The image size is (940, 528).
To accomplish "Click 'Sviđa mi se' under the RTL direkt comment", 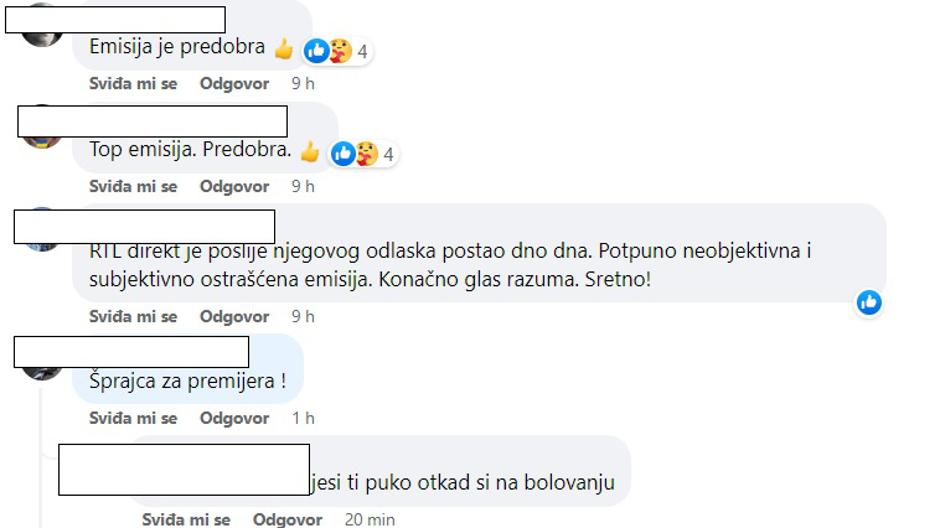I will (133, 316).
